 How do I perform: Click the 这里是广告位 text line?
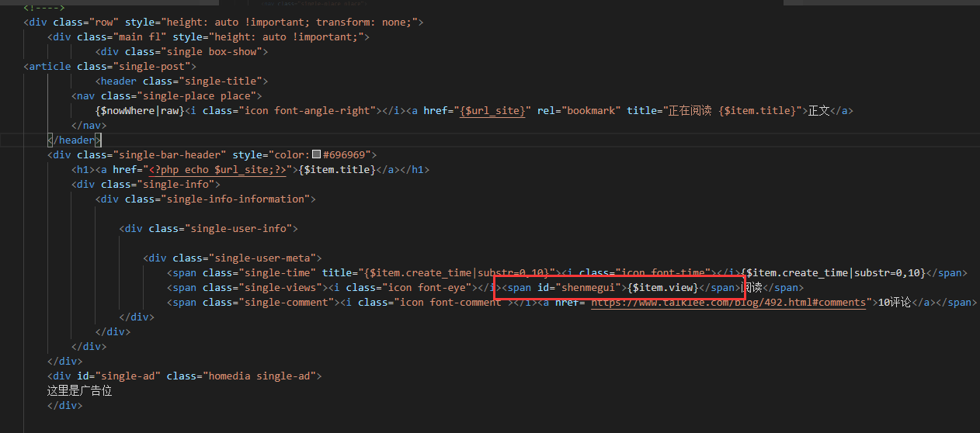[80, 391]
